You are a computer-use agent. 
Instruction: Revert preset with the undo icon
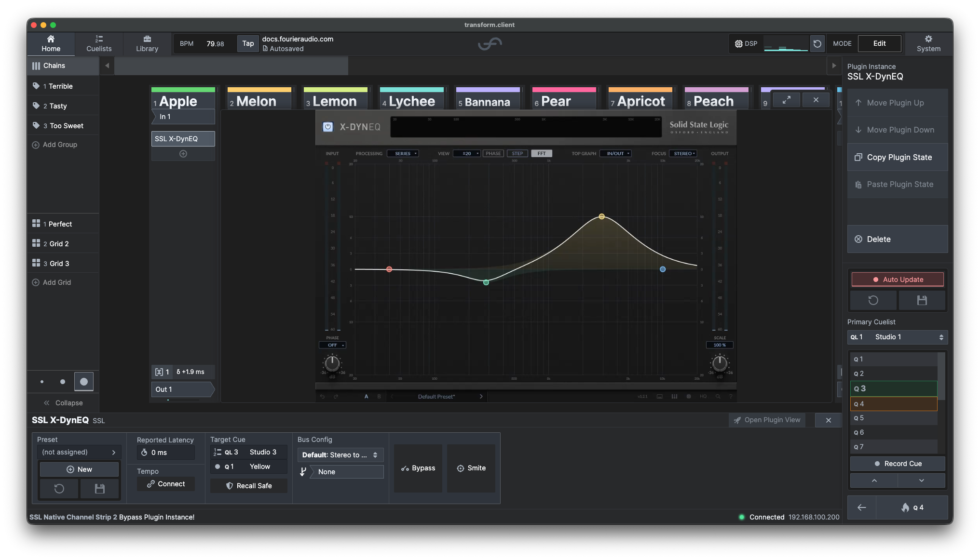click(x=59, y=489)
